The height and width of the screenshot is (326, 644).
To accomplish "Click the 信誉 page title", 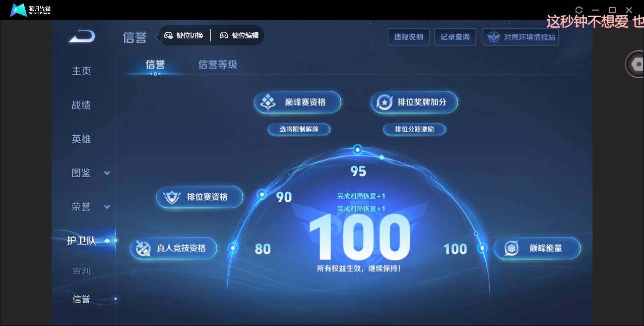I will [135, 37].
